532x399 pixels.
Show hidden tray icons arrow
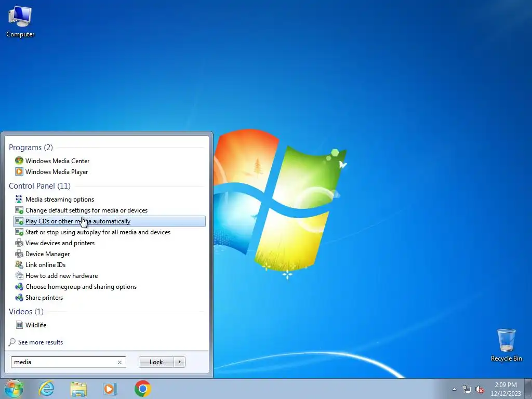(454, 389)
